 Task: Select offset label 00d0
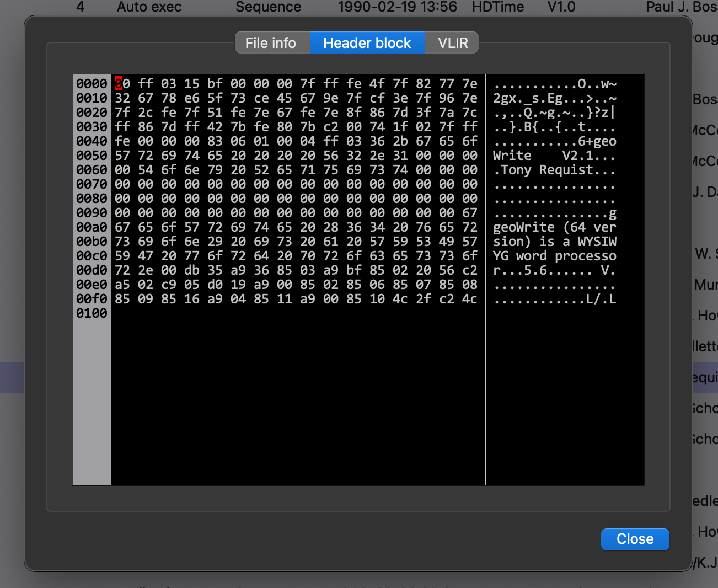pyautogui.click(x=92, y=270)
